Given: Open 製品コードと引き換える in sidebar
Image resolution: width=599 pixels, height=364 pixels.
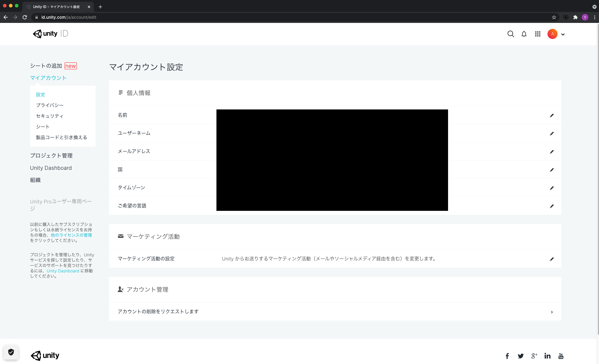Looking at the screenshot, I should click(x=62, y=137).
